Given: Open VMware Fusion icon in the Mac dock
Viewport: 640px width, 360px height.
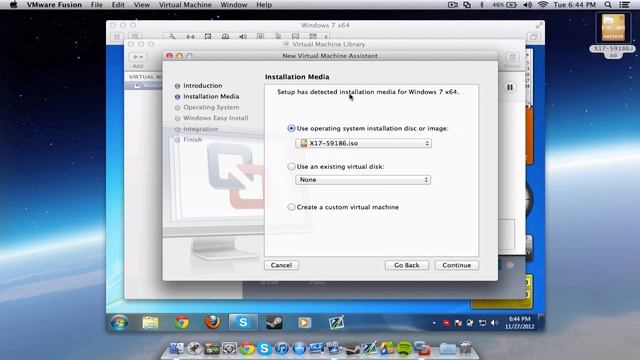Looking at the screenshot, I should (422, 348).
